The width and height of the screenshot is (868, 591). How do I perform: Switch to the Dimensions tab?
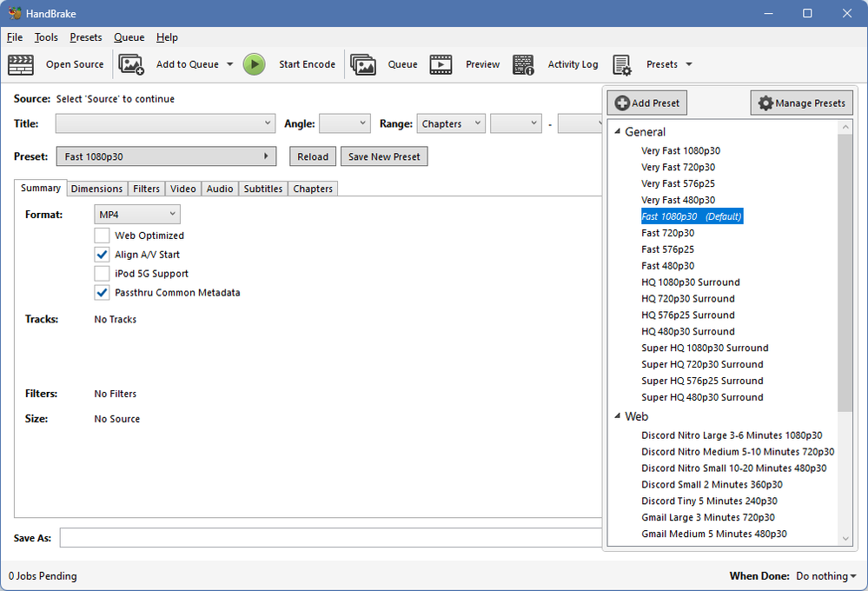click(96, 189)
